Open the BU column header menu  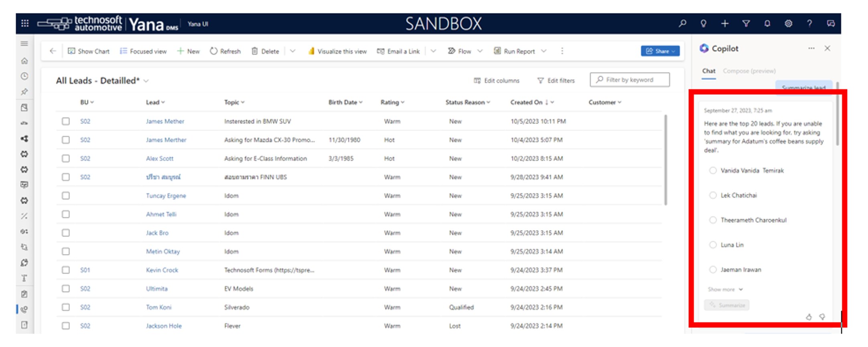(87, 102)
